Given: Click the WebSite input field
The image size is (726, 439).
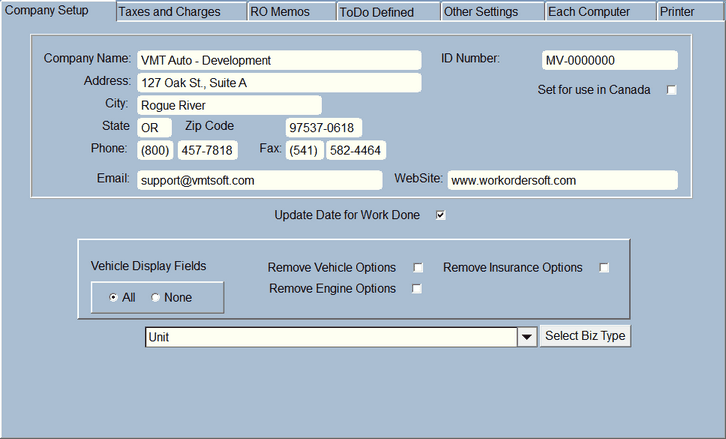Looking at the screenshot, I should click(x=563, y=180).
